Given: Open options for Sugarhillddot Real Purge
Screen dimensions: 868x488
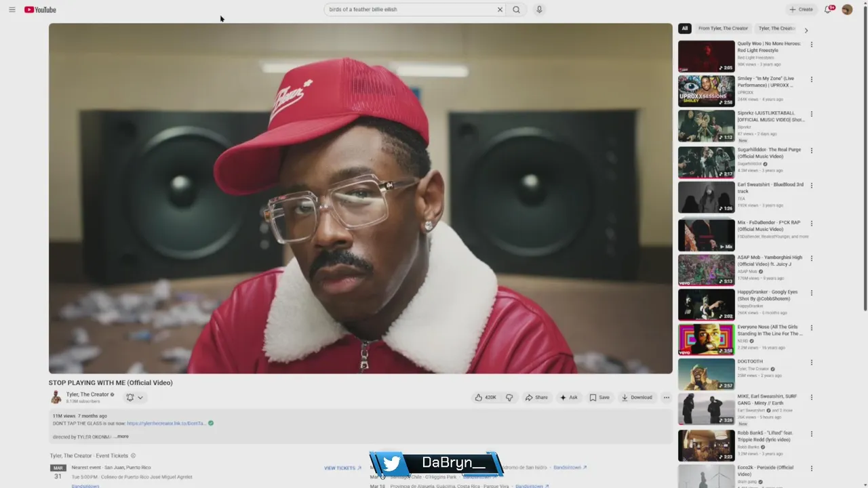Looking at the screenshot, I should pyautogui.click(x=811, y=150).
